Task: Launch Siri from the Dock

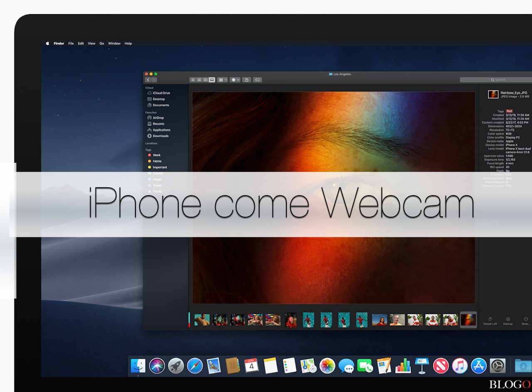Action: pos(157,366)
